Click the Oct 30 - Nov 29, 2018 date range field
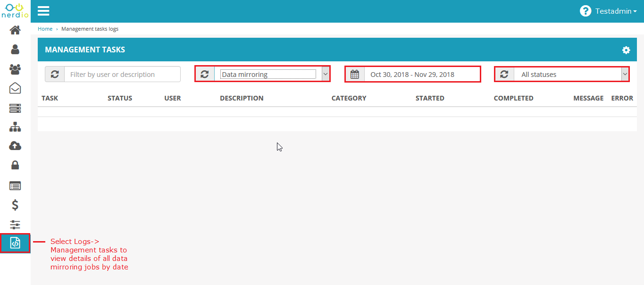The width and height of the screenshot is (644, 285). pos(422,74)
